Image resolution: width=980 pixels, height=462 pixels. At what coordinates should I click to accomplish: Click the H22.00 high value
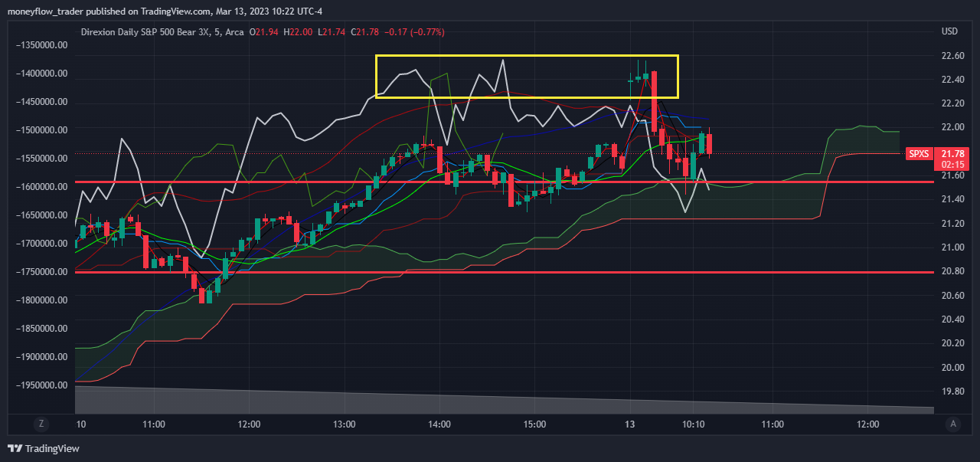pos(298,31)
